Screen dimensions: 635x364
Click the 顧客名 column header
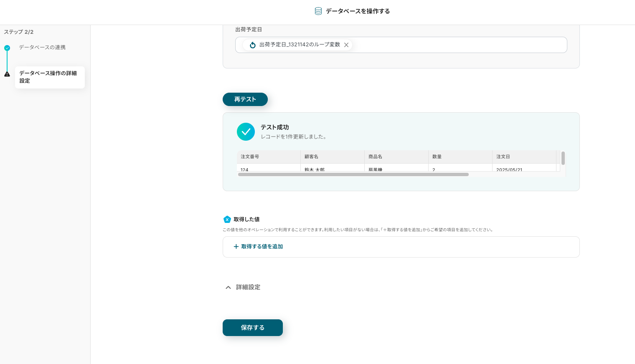[x=311, y=157]
